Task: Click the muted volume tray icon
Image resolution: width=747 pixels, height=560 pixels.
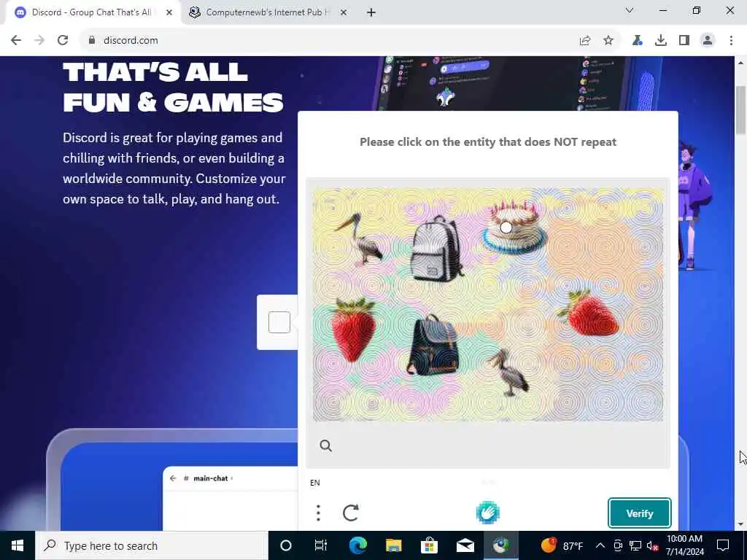Action: coord(652,545)
